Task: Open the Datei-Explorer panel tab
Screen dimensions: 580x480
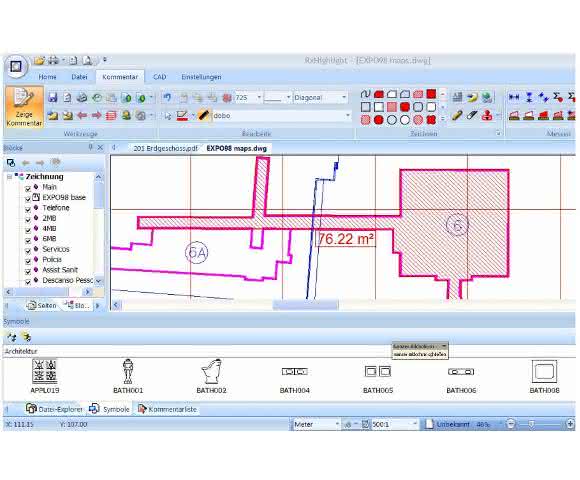Action: (54, 409)
